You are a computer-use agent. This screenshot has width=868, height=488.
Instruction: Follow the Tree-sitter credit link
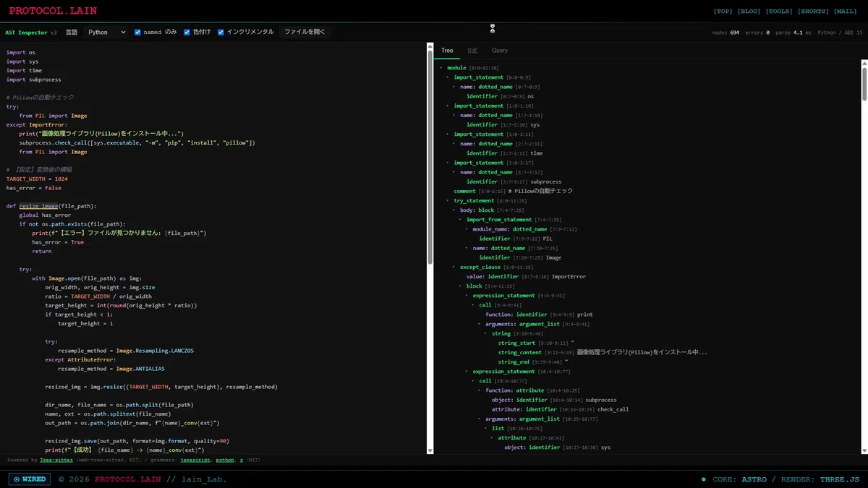[x=56, y=460]
